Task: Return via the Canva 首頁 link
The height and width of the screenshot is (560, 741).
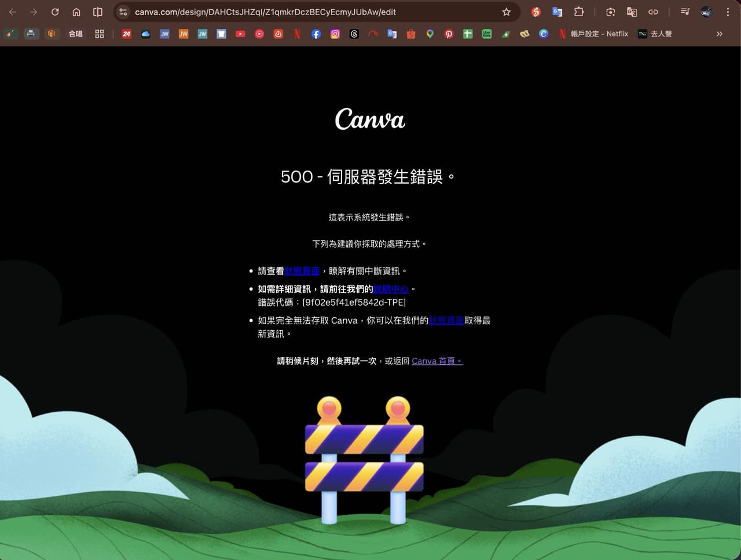Action: click(x=437, y=361)
